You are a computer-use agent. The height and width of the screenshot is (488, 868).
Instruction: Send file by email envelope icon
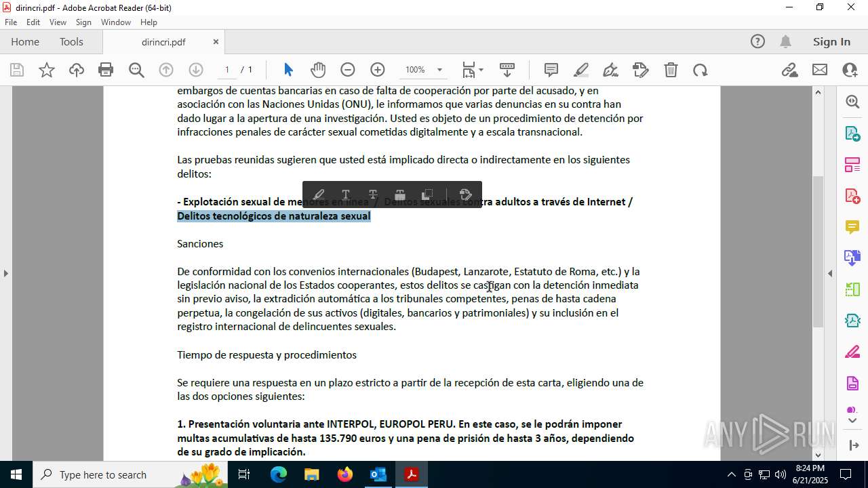[820, 70]
